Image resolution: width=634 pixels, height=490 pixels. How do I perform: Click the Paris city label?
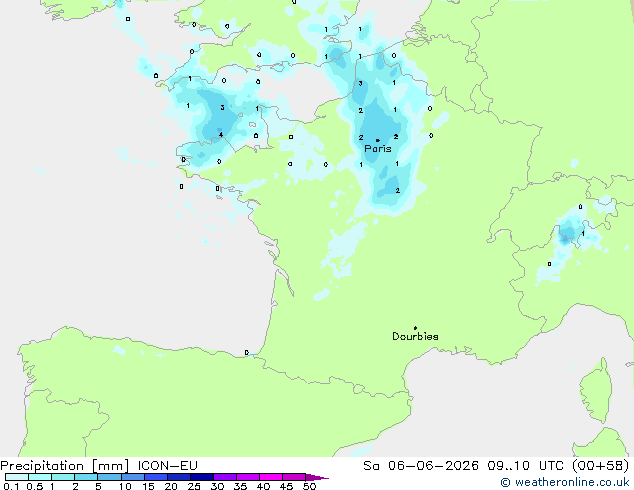point(378,149)
